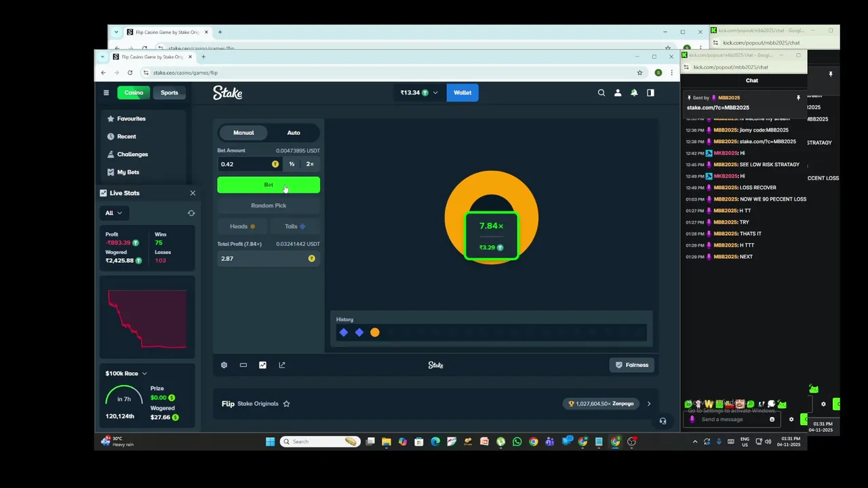The height and width of the screenshot is (488, 868).
Task: Click the orange heads coin in History
Action: click(x=375, y=332)
